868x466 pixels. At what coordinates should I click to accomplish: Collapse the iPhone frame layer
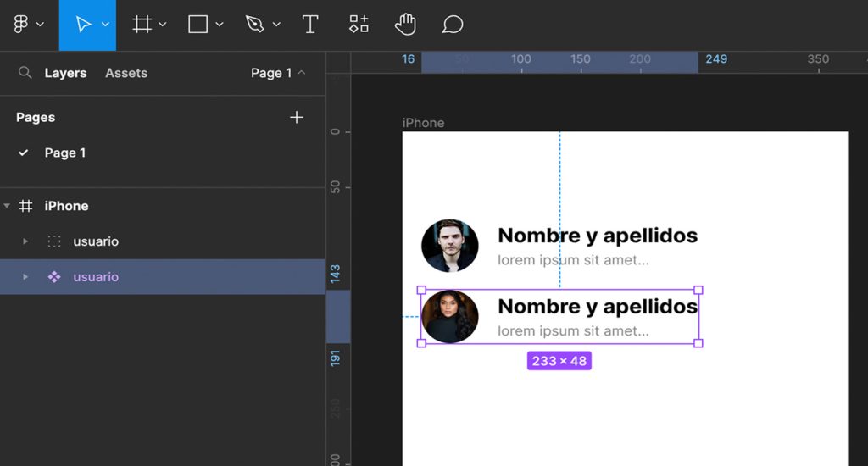click(8, 206)
